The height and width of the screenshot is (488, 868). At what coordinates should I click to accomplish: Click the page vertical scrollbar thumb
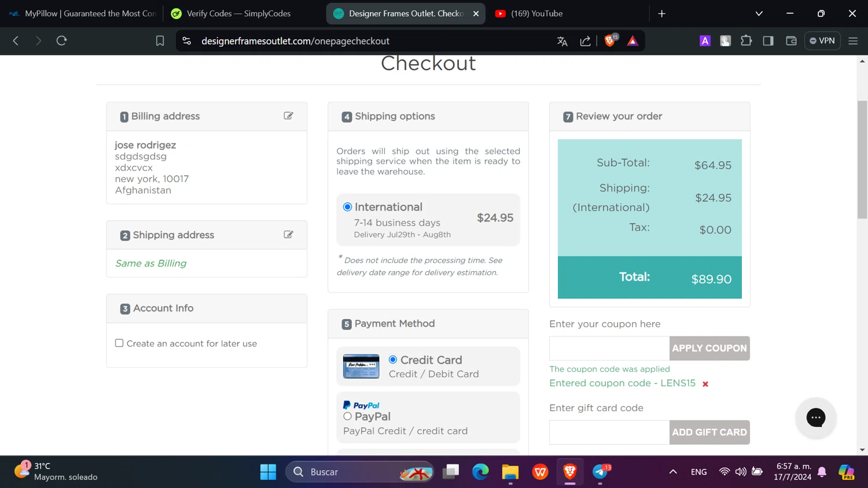(862, 159)
